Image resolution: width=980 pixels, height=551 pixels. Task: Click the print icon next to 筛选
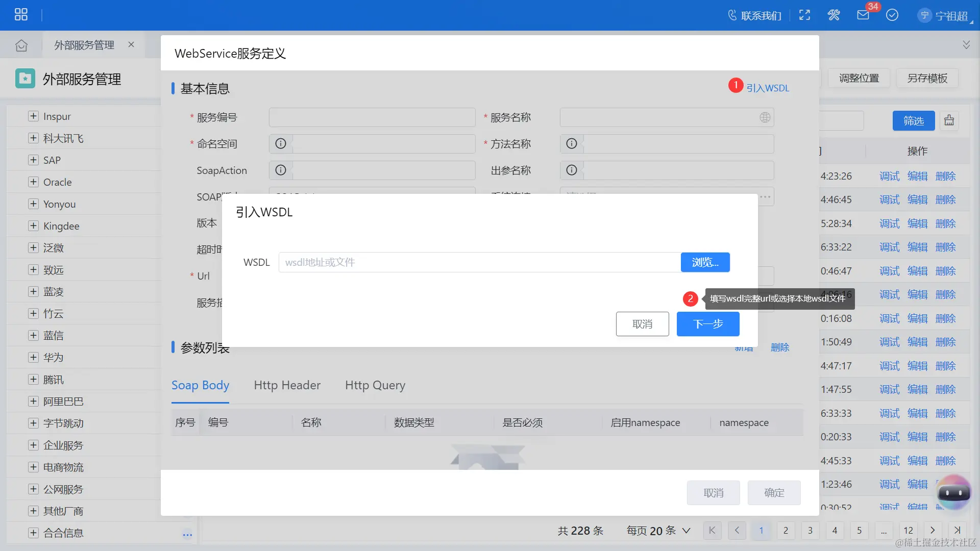click(x=949, y=121)
